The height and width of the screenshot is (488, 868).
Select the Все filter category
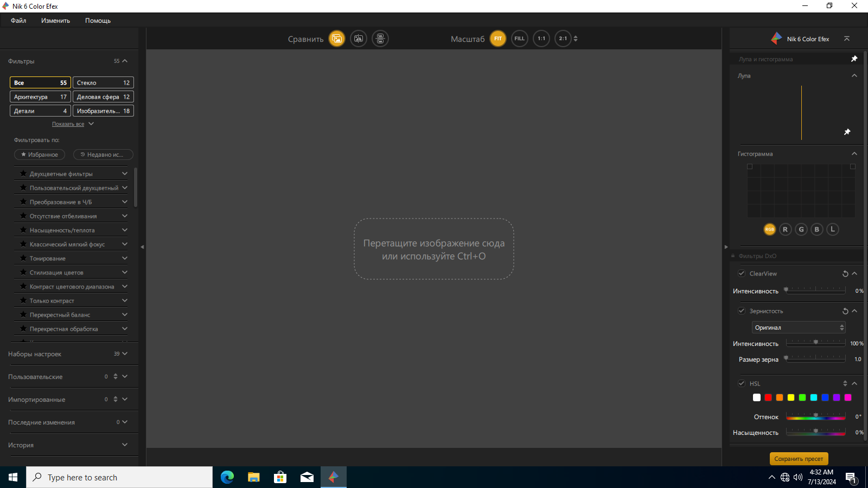coord(40,82)
